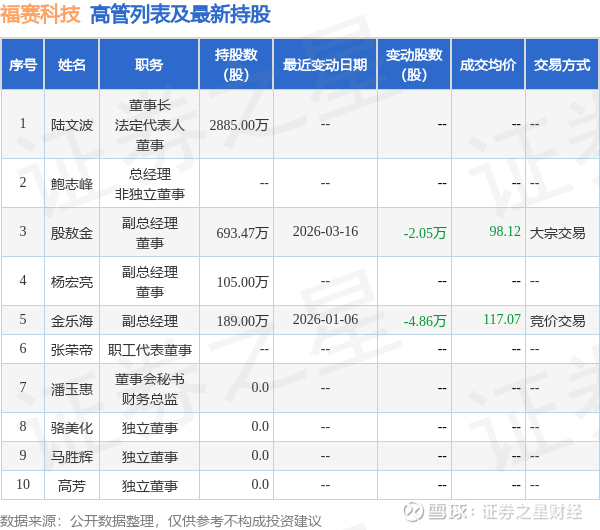Click the date 2026-01-06
The width and height of the screenshot is (600, 530).
[325, 319]
